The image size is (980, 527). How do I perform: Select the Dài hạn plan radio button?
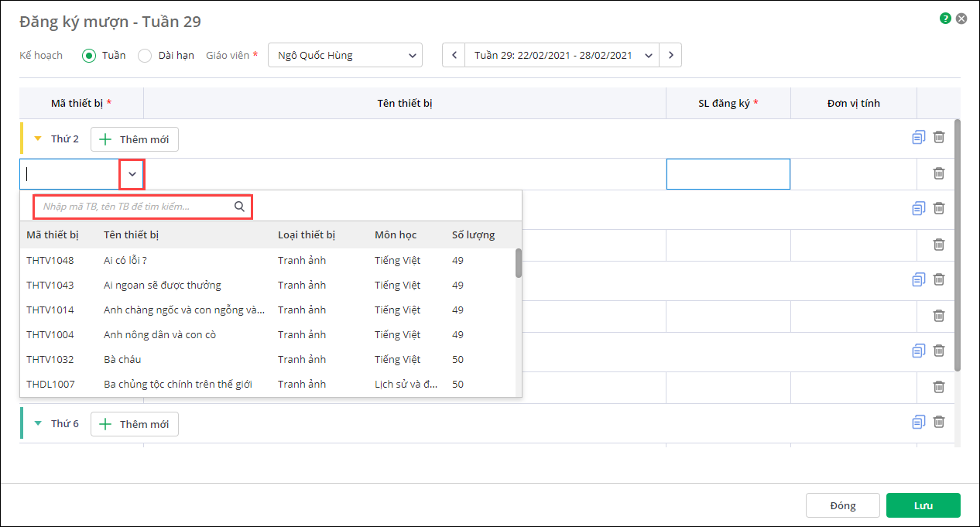point(145,55)
